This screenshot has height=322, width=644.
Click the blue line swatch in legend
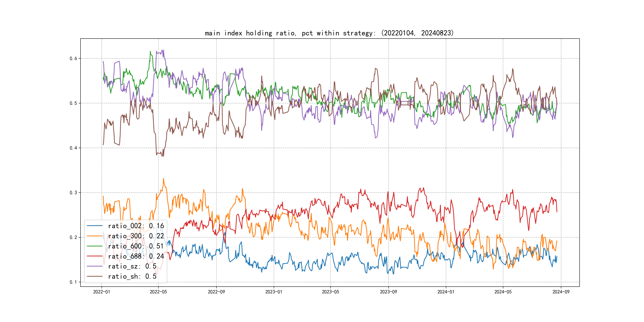(95, 226)
